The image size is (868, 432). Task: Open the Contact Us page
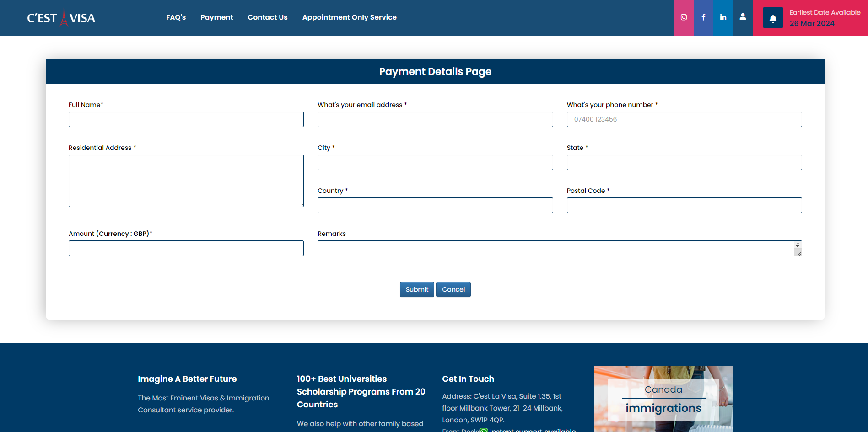point(267,17)
